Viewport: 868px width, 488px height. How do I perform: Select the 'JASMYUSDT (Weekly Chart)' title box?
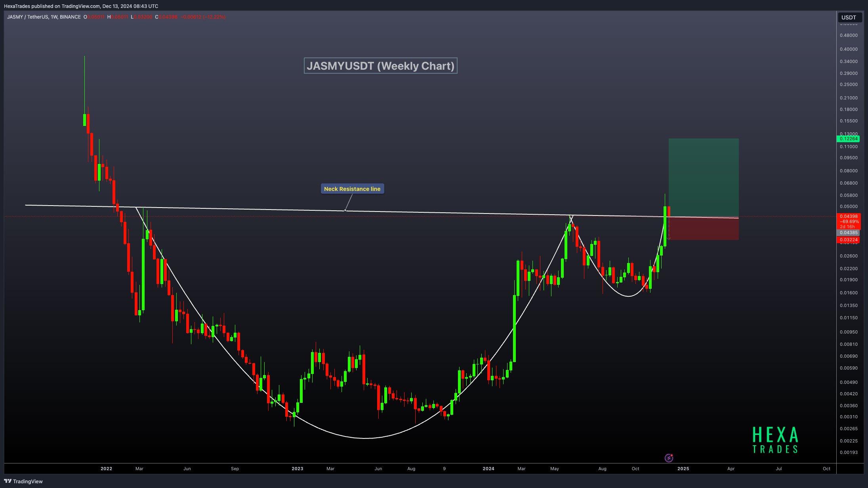pyautogui.click(x=380, y=66)
